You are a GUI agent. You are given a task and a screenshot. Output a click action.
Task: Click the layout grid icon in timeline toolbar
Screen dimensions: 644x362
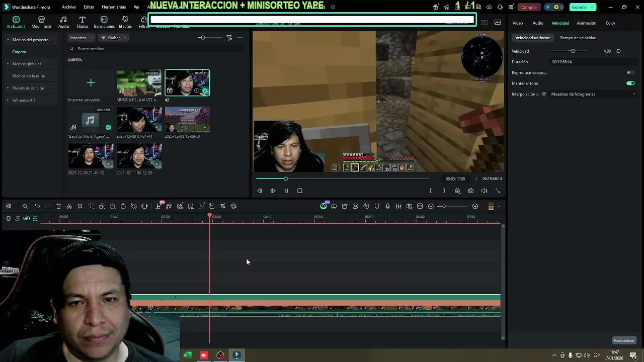click(x=9, y=206)
